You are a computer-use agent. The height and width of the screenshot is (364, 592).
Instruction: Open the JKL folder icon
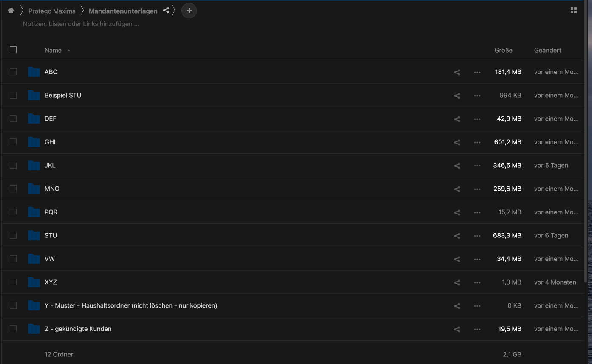coord(34,165)
